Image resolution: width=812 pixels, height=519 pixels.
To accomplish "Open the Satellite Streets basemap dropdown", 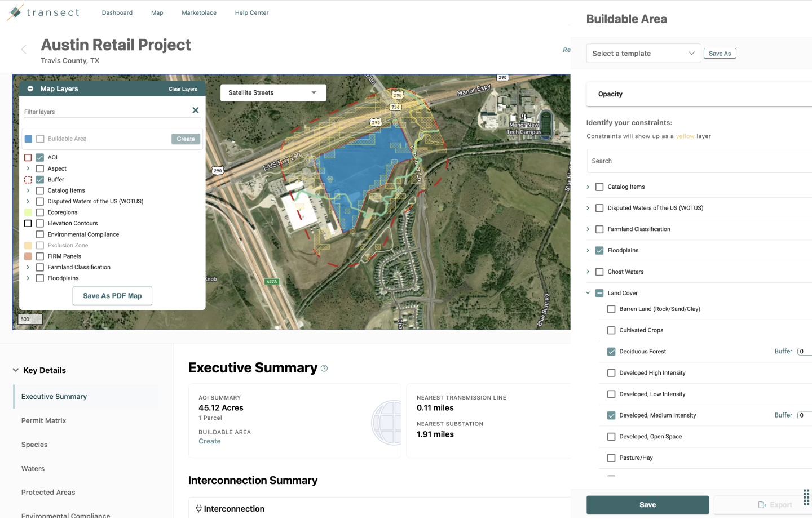I will pyautogui.click(x=273, y=92).
